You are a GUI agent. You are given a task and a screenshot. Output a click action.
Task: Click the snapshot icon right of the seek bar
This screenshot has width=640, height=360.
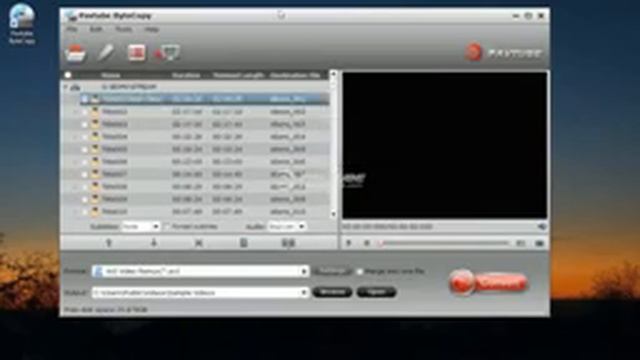pos(520,243)
